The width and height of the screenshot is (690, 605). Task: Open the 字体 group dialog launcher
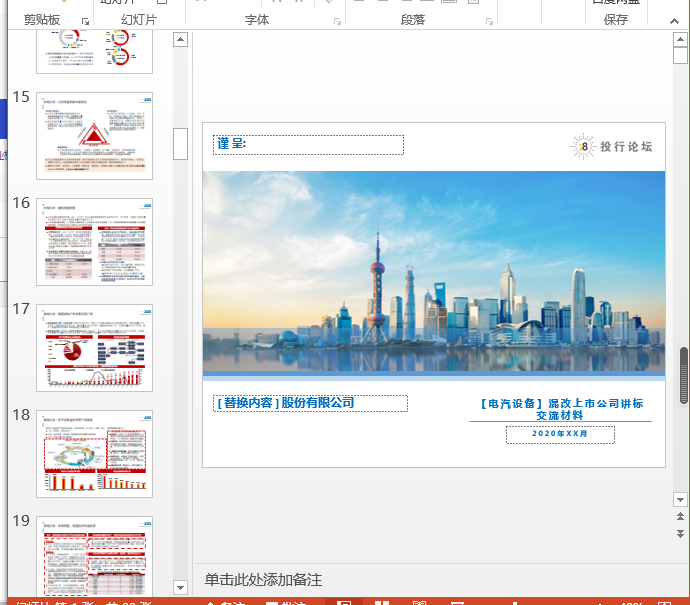(338, 22)
